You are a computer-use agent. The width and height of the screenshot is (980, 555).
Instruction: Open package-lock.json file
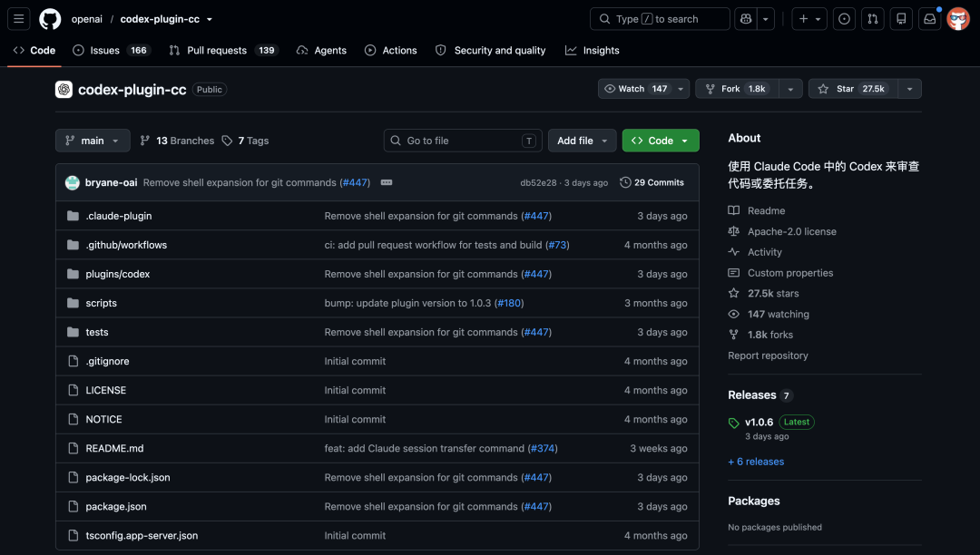128,477
